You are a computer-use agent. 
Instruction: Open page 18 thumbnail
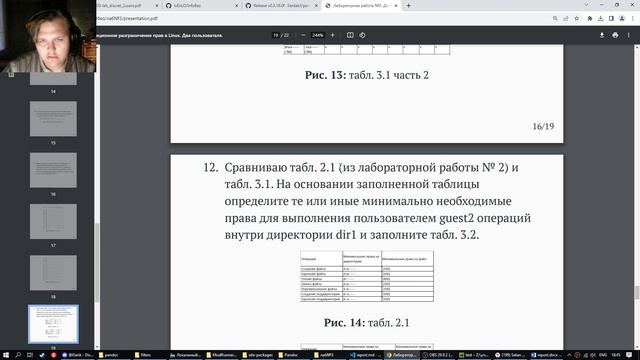point(53,273)
